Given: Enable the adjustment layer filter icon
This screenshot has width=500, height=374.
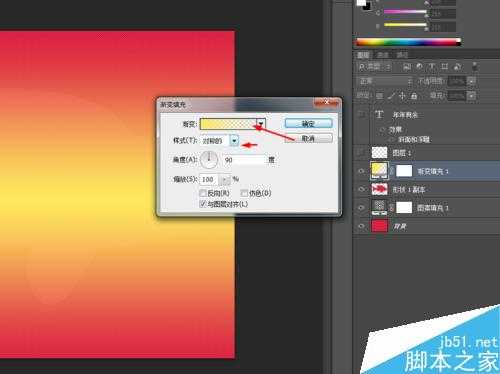Looking at the screenshot, I should point(419,67).
